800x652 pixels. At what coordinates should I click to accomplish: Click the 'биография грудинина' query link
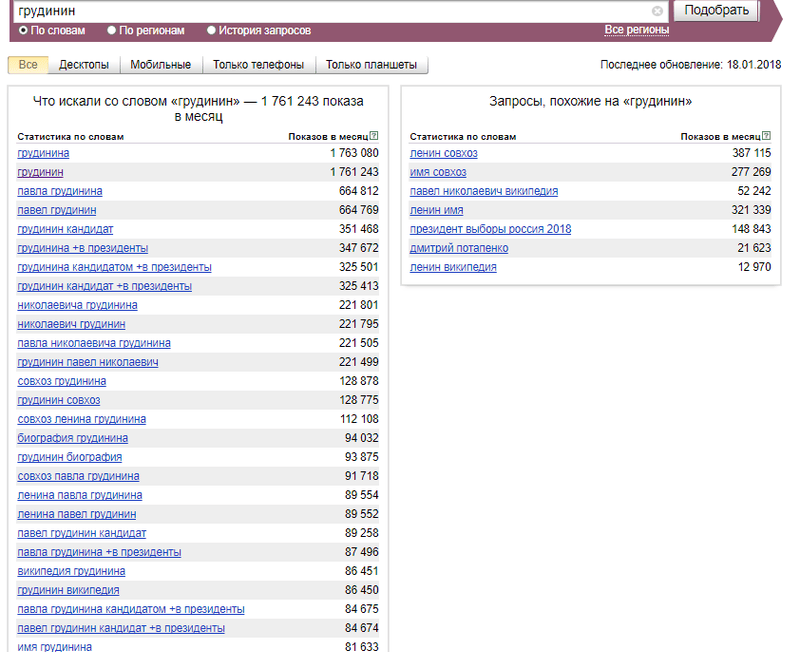click(x=73, y=438)
